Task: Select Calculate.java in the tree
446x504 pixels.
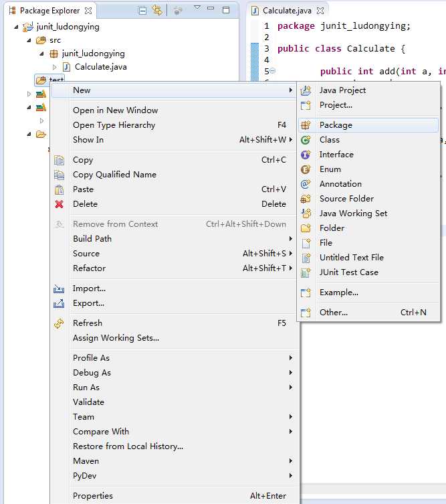Action: (x=100, y=67)
